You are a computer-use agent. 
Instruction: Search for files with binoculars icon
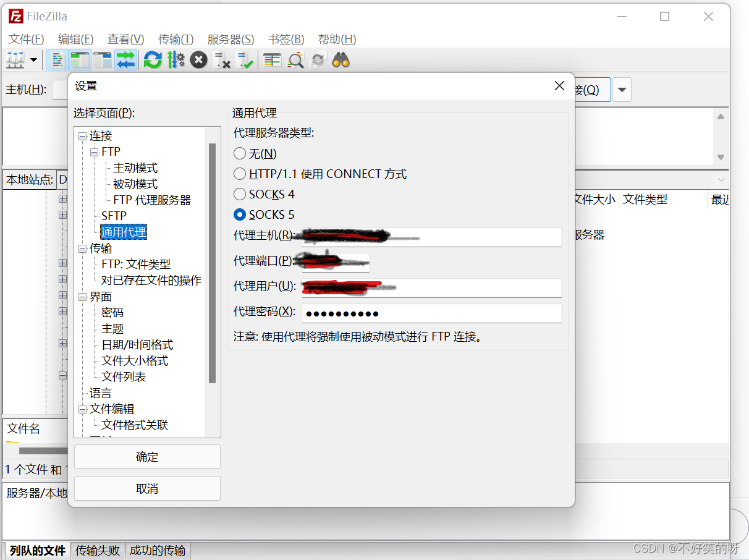[341, 60]
